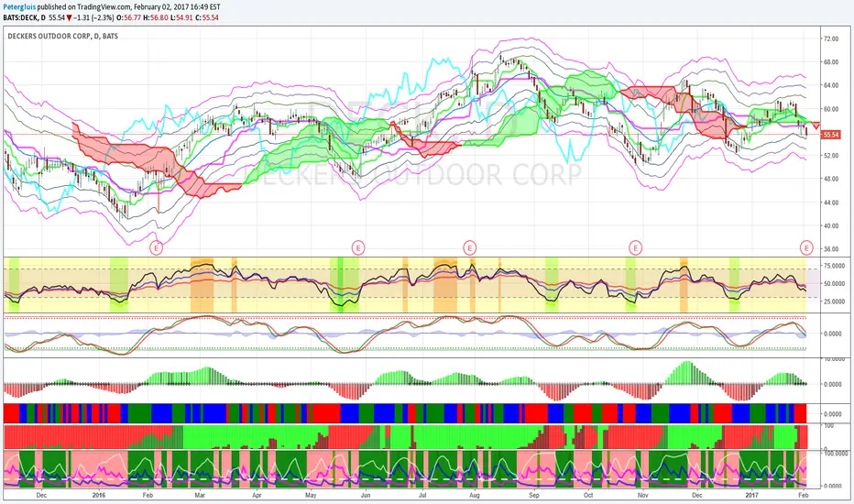This screenshot has height=504, width=854.
Task: Click the May label on time axis
Action: point(311,495)
